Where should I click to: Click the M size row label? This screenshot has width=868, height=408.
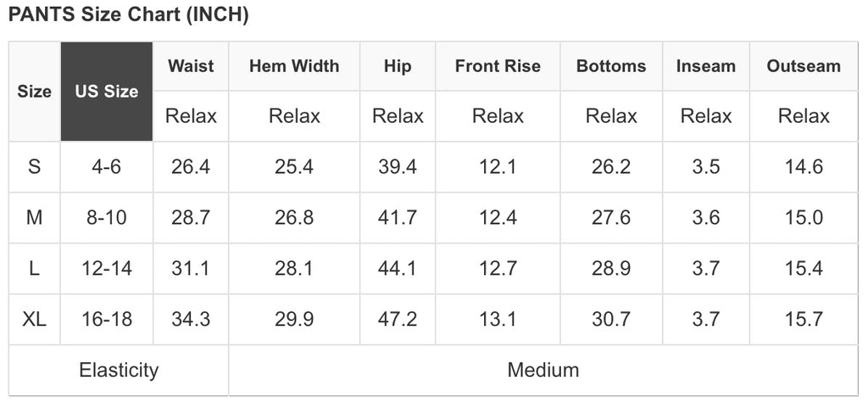35,218
